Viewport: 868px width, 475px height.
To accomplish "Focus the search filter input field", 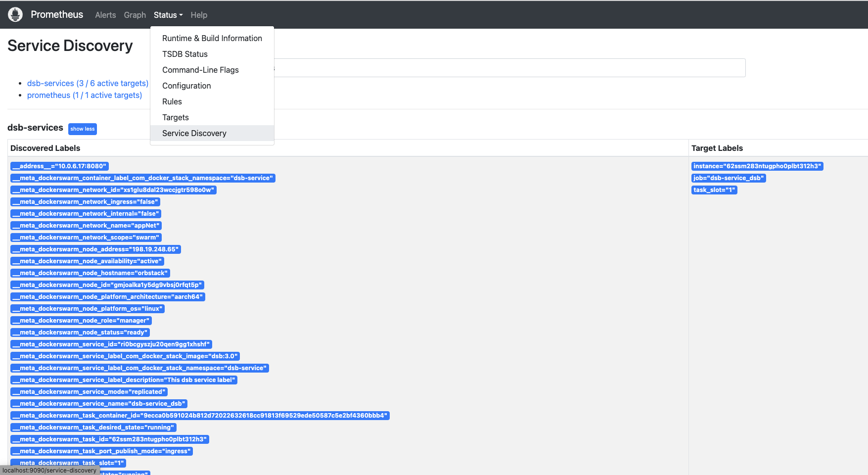I will pyautogui.click(x=509, y=68).
